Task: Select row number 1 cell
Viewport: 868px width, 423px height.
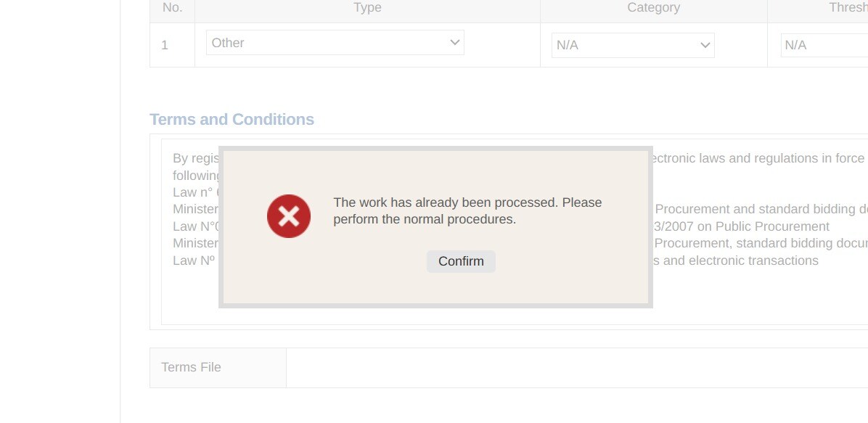Action: pos(165,45)
